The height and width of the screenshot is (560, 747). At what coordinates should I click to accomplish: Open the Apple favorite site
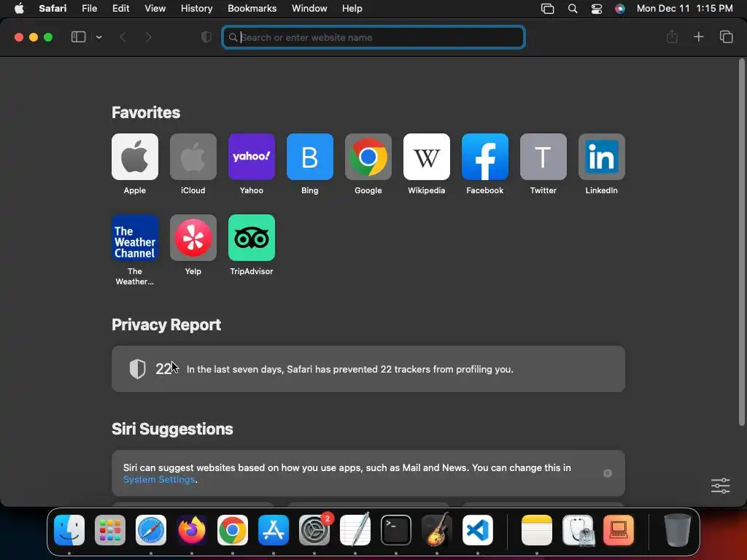(x=135, y=157)
